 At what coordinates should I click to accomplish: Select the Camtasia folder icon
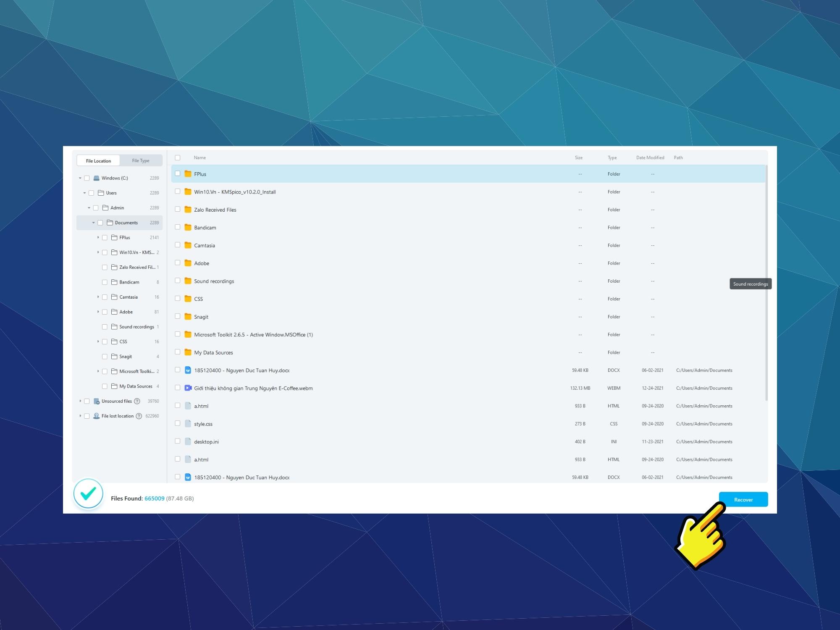point(187,245)
